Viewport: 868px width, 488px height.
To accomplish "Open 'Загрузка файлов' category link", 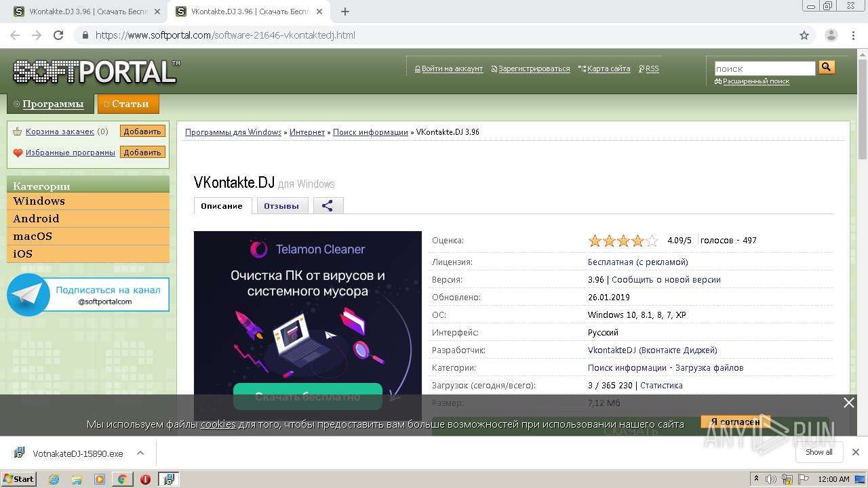I will [709, 368].
